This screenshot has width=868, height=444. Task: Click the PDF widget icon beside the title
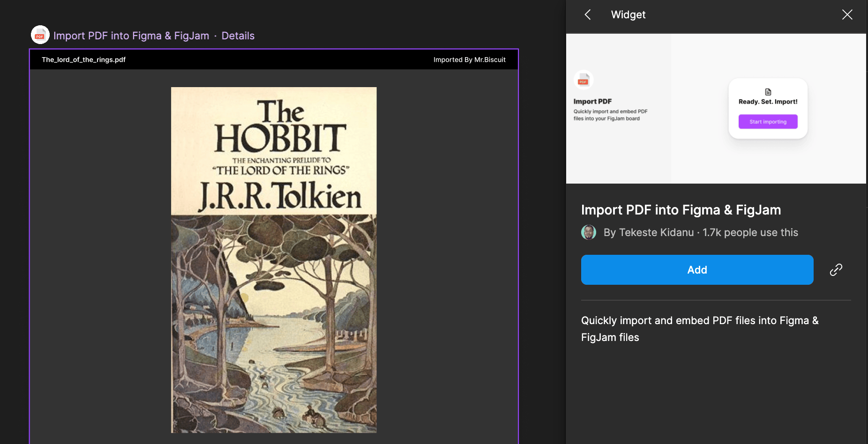click(40, 35)
